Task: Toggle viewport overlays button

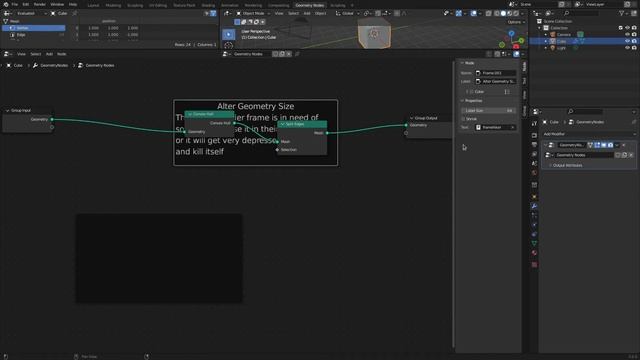Action: (473, 13)
